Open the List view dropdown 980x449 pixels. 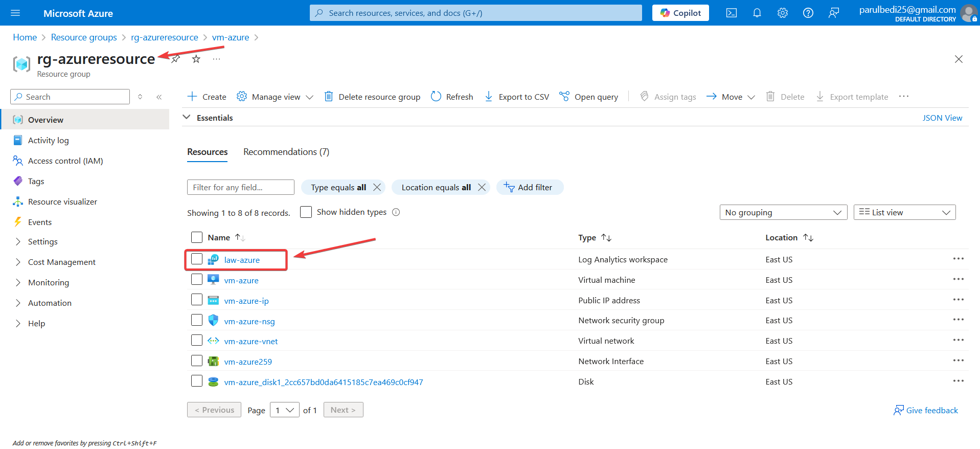904,212
